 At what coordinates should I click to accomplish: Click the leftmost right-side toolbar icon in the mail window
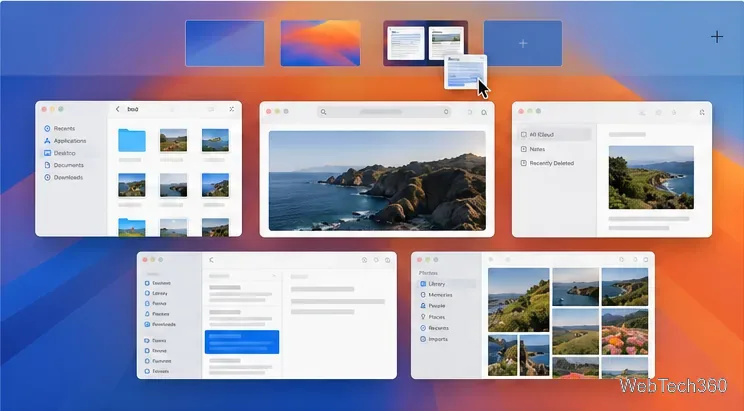(364, 260)
